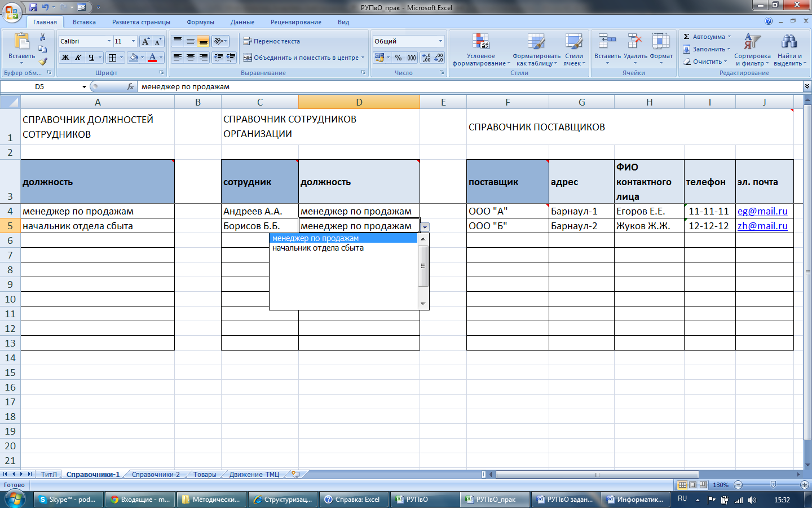
Task: Click the Save icon in quick access toolbar
Action: click(33, 7)
